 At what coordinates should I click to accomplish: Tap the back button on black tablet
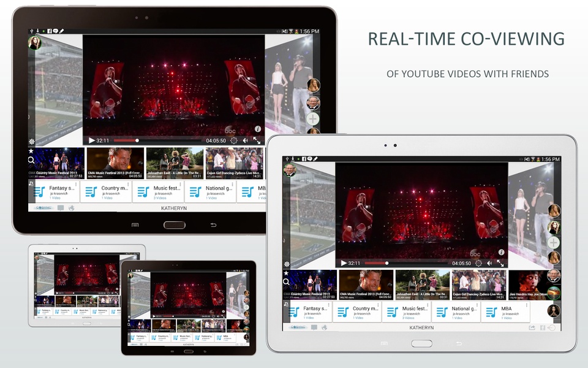(213, 225)
